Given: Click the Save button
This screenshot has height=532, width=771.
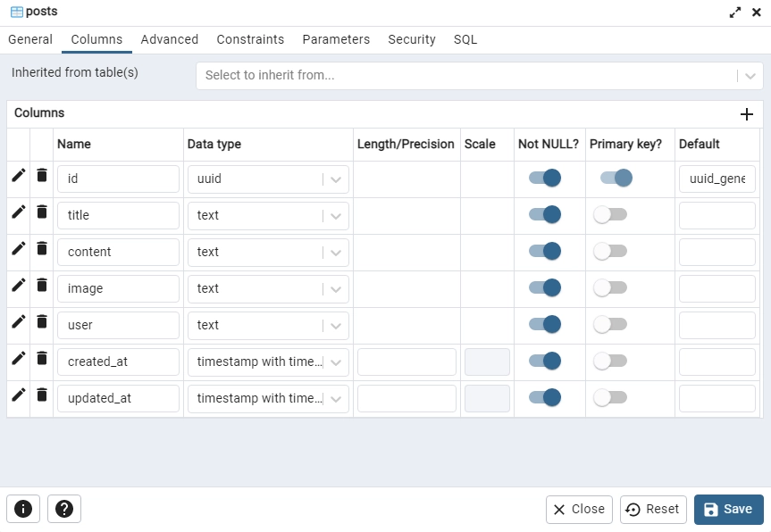Looking at the screenshot, I should pos(729,510).
